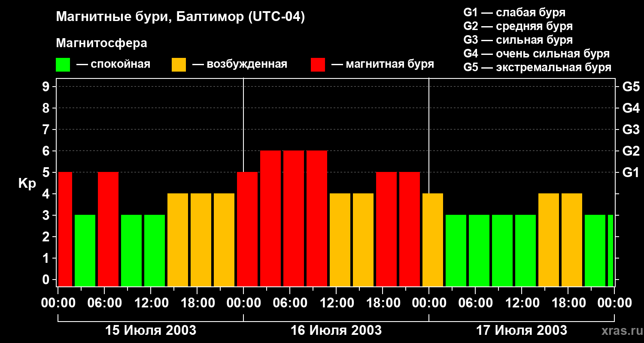Click the red Kp 5 bar crossing midnight into 16 Июля
Image resolution: width=644 pixels, height=343 pixels.
pos(247,229)
